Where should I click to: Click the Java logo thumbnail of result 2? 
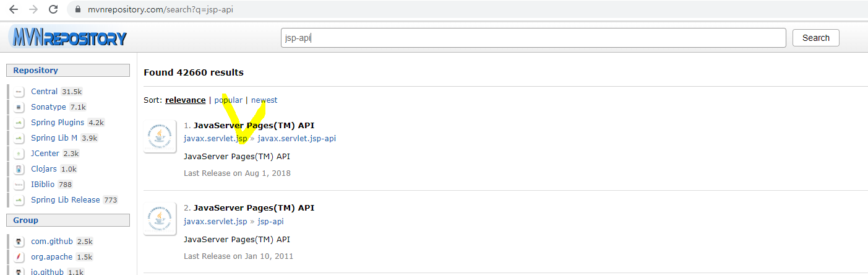click(x=160, y=219)
